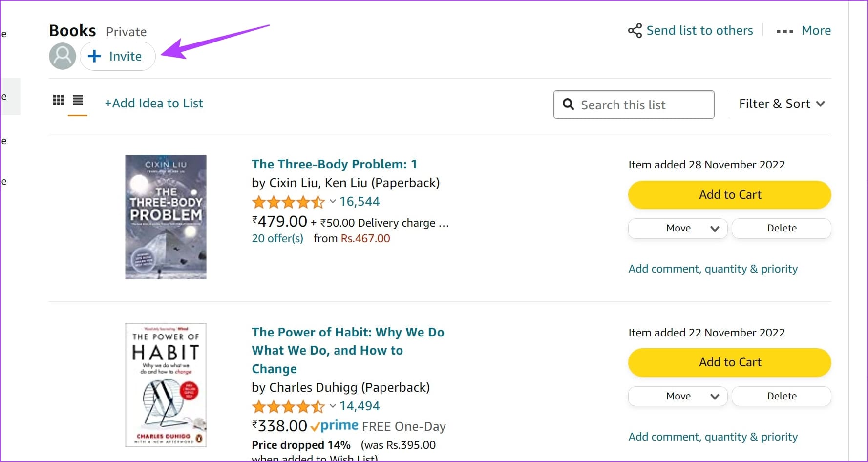The image size is (868, 462).
Task: Add The Three-Body Problem to cart
Action: tap(729, 194)
